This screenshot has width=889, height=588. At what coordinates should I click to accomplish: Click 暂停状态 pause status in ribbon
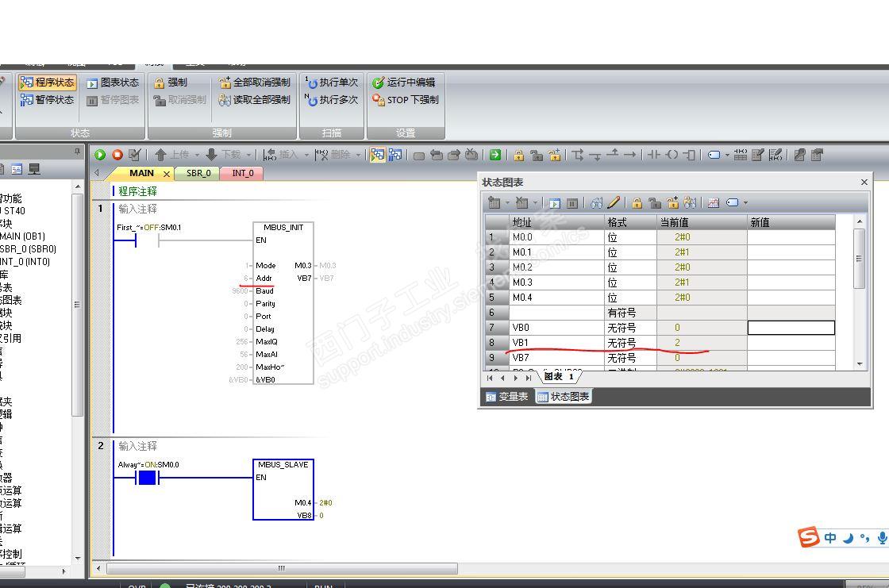(48, 100)
